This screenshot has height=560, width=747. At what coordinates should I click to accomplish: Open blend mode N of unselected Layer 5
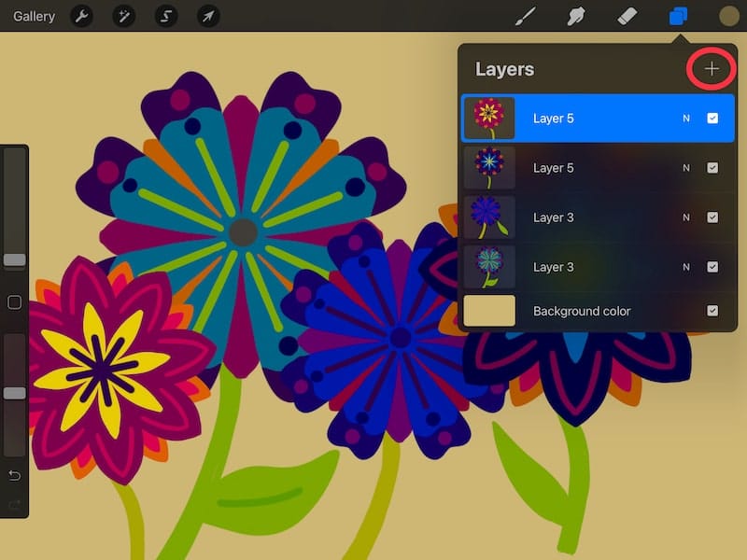[x=686, y=168]
